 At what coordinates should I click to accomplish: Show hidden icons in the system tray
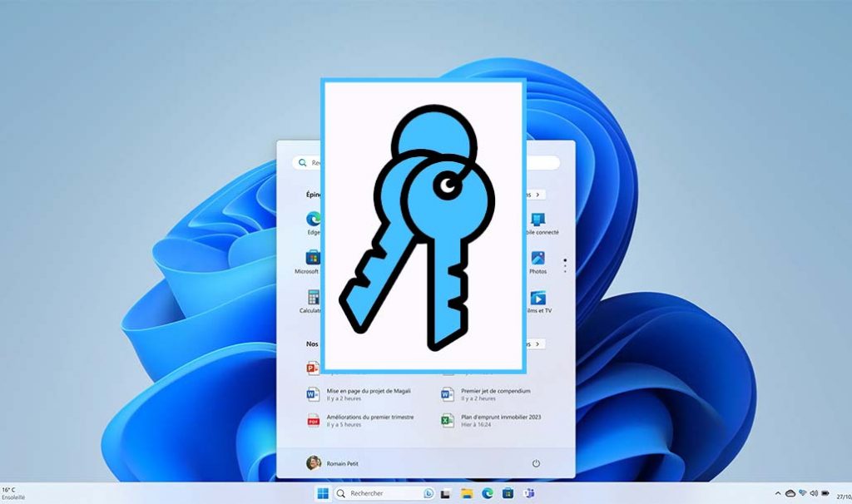[780, 492]
